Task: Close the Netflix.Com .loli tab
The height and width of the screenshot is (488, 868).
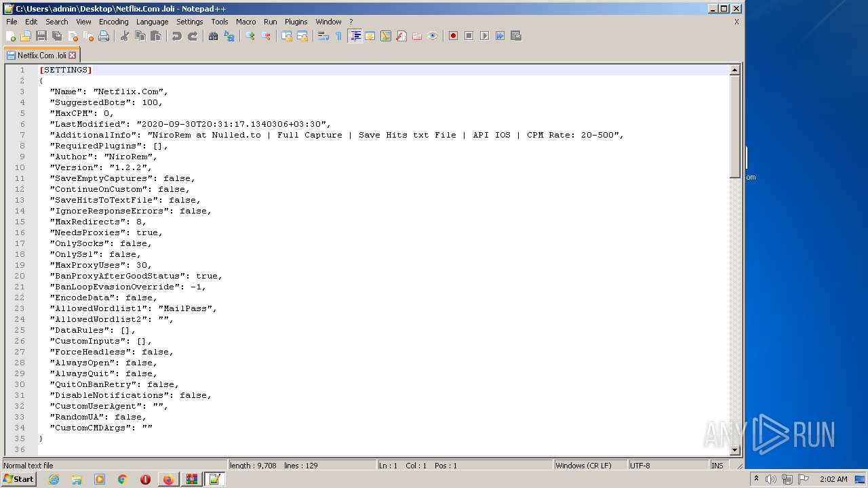Action: [x=73, y=56]
